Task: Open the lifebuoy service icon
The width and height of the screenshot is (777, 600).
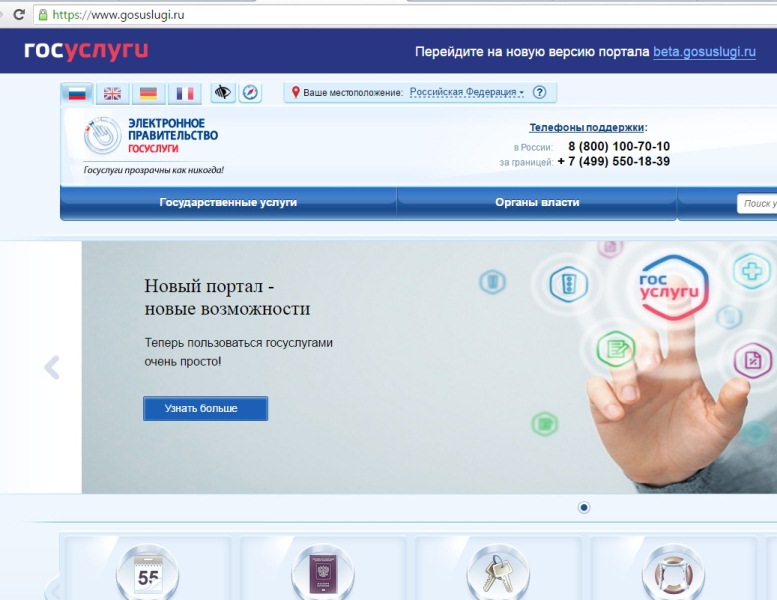Action: [x=673, y=574]
